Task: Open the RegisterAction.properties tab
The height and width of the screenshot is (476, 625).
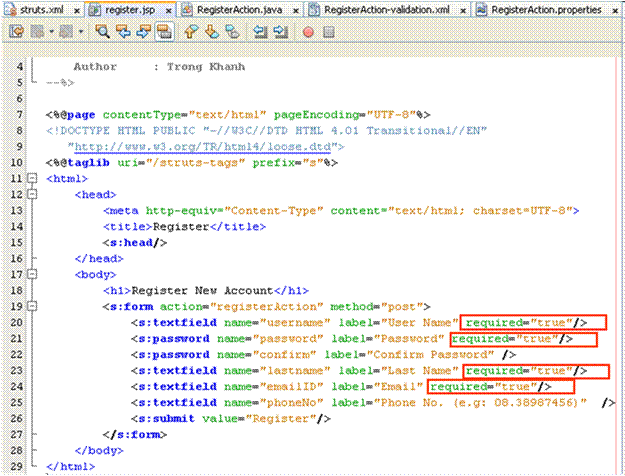Action: tap(546, 10)
